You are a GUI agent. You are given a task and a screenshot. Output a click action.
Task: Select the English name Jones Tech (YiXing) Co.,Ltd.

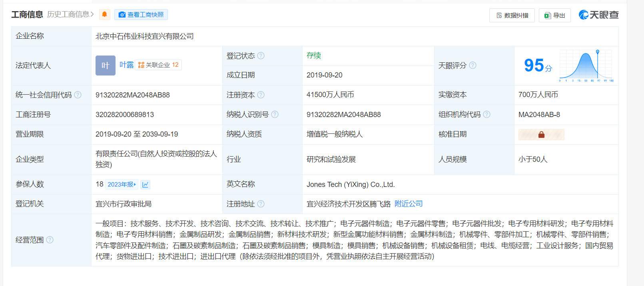(351, 185)
